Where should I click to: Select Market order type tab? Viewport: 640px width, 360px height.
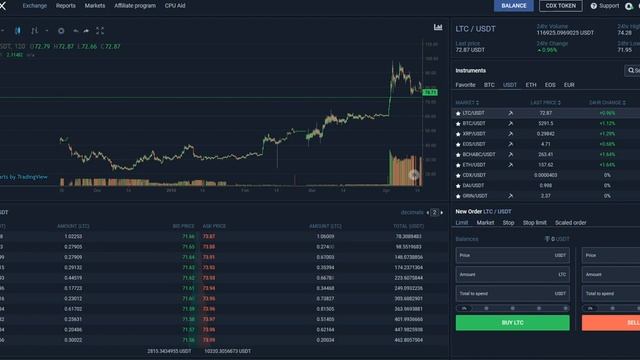click(x=485, y=222)
